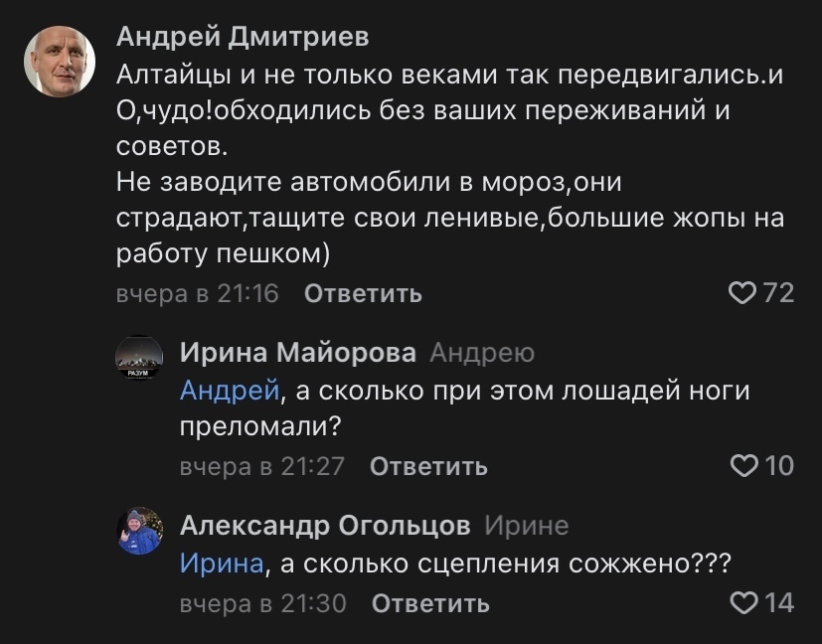Open the profile name Ирина Майорова
The image size is (822, 644).
(298, 352)
